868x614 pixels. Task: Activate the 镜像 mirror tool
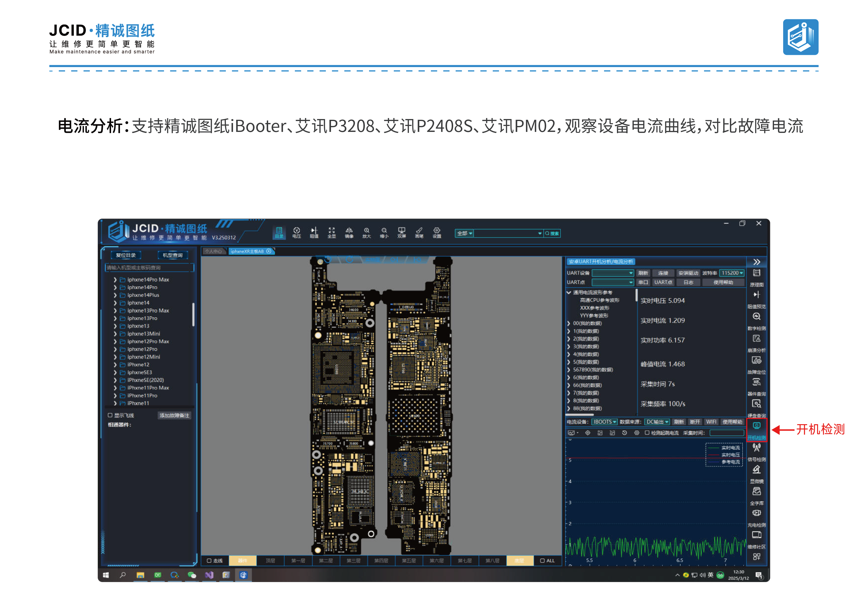click(349, 232)
